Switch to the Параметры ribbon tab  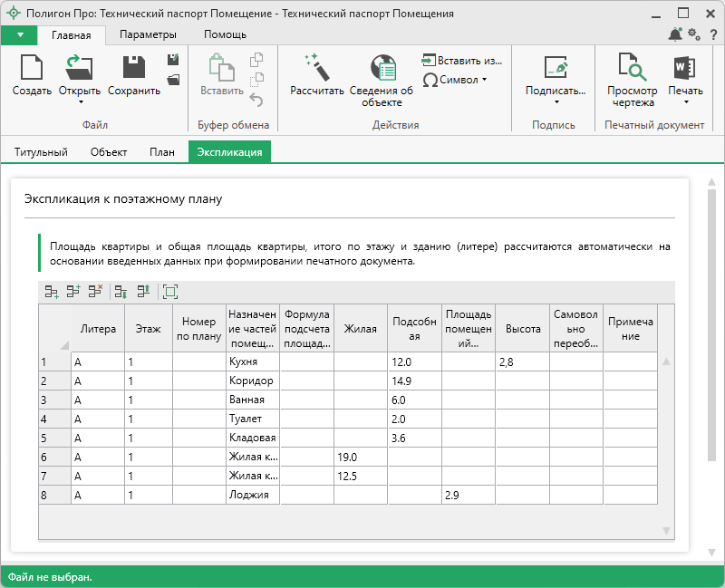point(148,34)
